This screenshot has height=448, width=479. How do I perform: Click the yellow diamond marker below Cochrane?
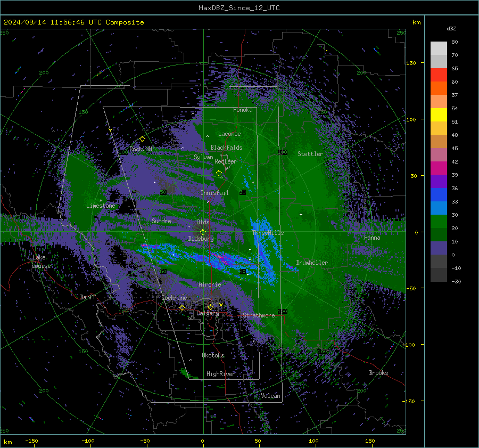pyautogui.click(x=182, y=307)
